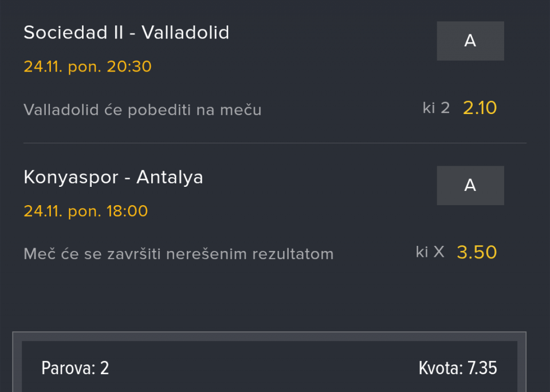The width and height of the screenshot is (550, 392).
Task: Click the 'Kvota: 7.35' total odds
Action: click(x=458, y=368)
